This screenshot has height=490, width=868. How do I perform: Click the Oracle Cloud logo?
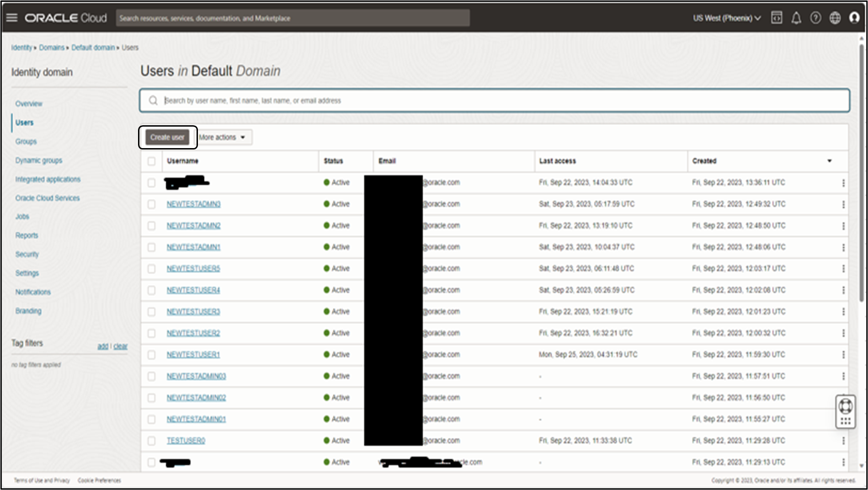(x=66, y=18)
